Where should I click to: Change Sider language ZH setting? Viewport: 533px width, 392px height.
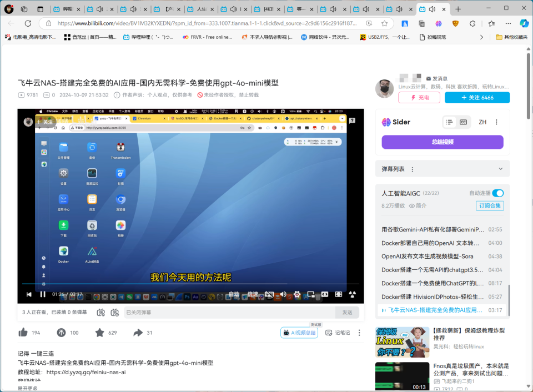(482, 122)
